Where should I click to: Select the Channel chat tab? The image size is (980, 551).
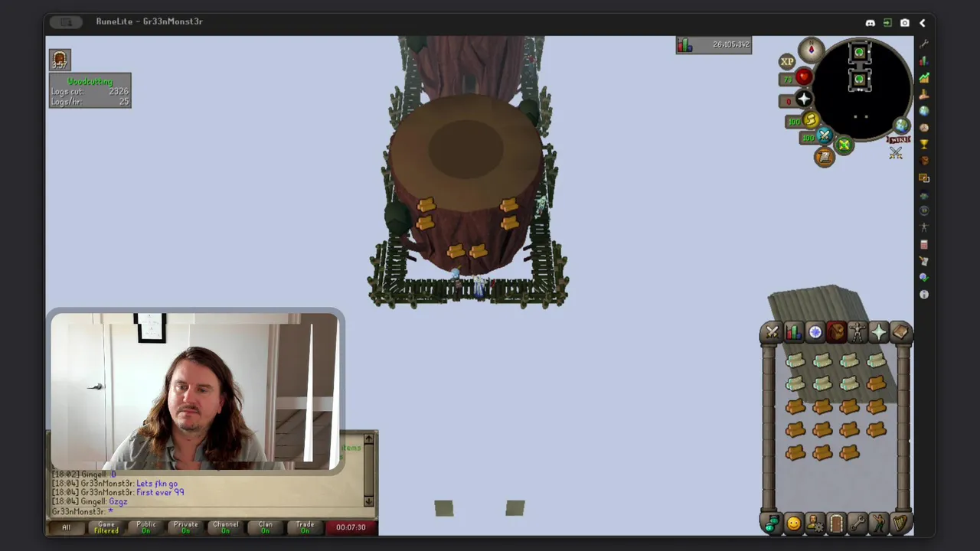tap(225, 527)
